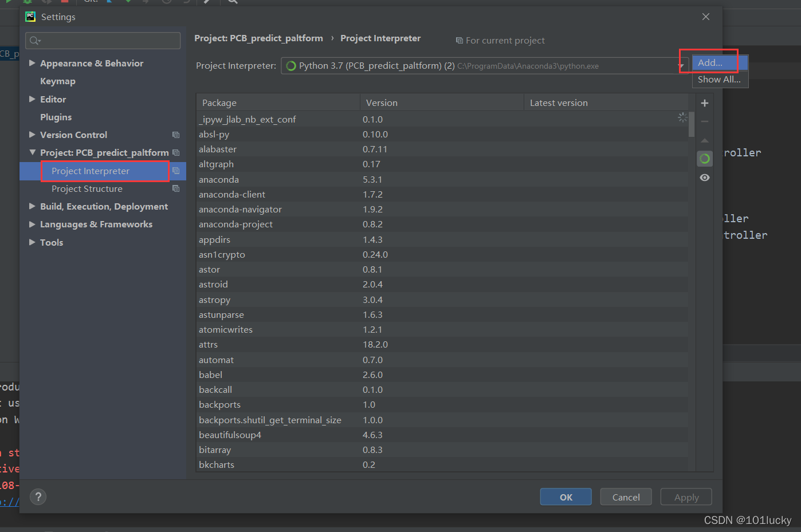Screen dimensions: 801x532
Task: Click the copy icon beside Project Structure
Action: point(176,188)
